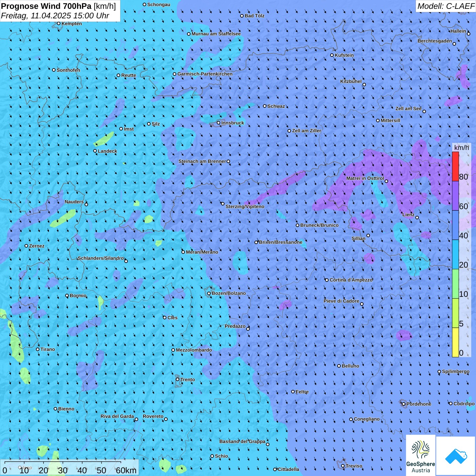476x476 pixels.
Task: Select the Bad Tölz label
Action: [x=254, y=16]
